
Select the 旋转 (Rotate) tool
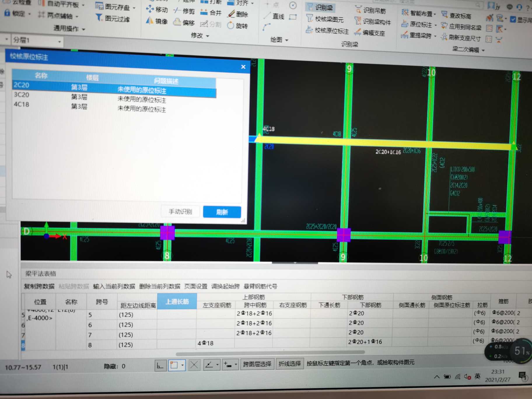[237, 26]
